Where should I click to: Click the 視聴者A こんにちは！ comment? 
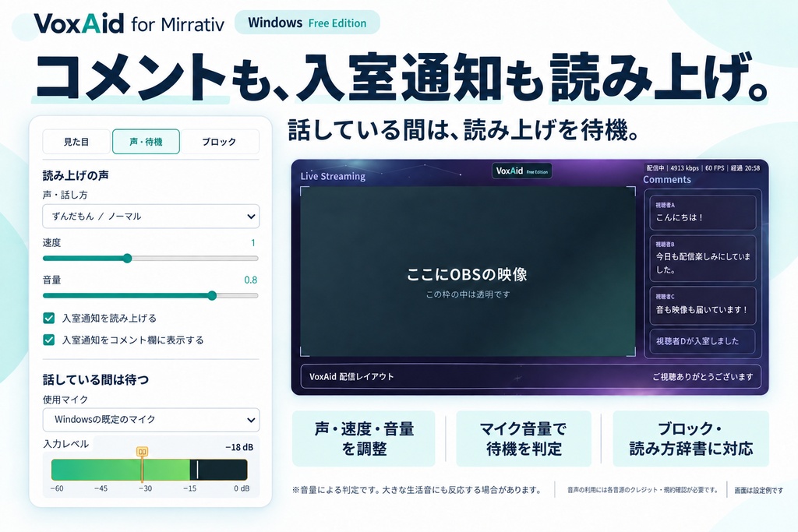point(703,212)
